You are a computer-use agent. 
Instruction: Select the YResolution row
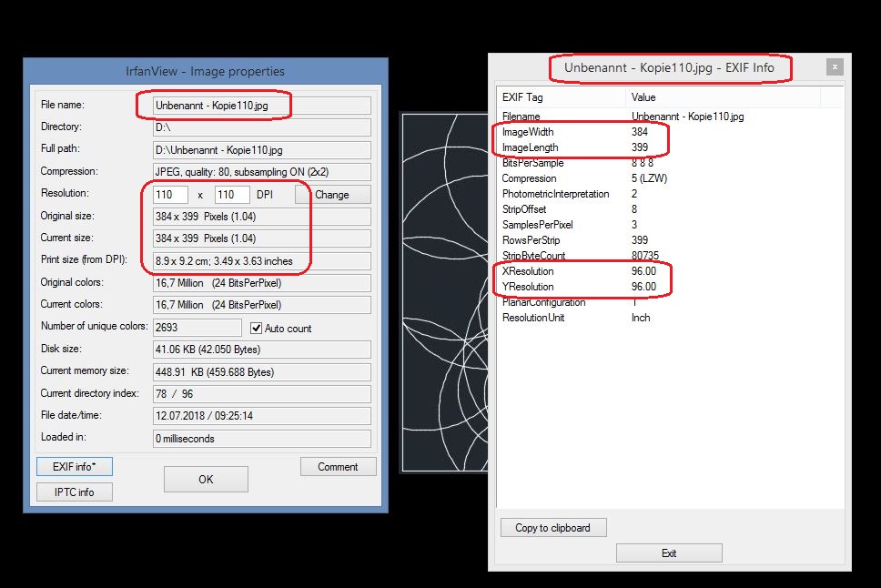coord(670,287)
